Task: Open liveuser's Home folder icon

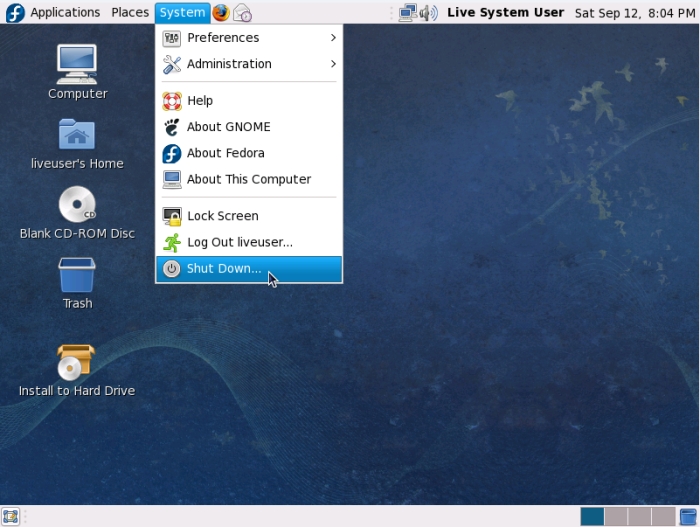Action: (77, 142)
